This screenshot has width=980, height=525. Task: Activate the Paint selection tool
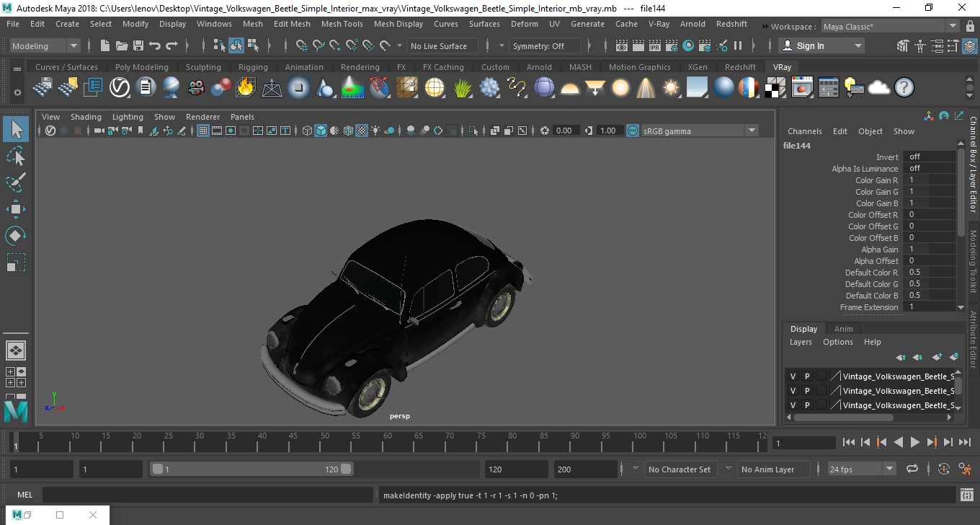point(16,182)
